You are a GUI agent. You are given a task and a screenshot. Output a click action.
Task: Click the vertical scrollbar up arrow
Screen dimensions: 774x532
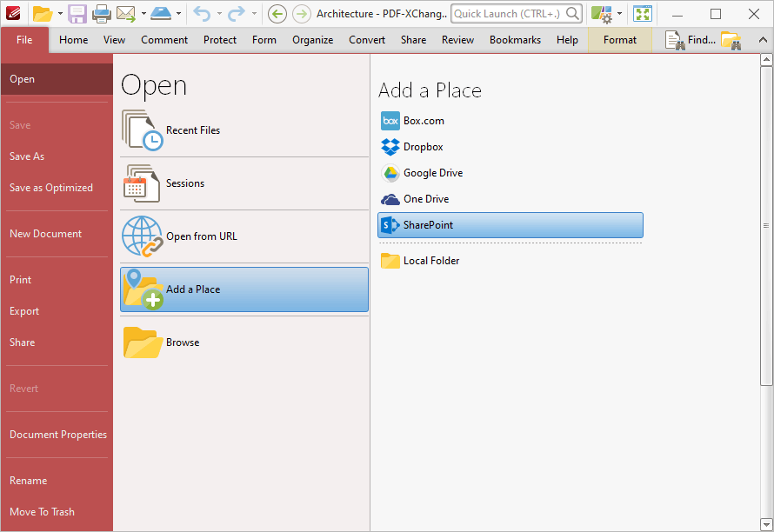[x=766, y=60]
